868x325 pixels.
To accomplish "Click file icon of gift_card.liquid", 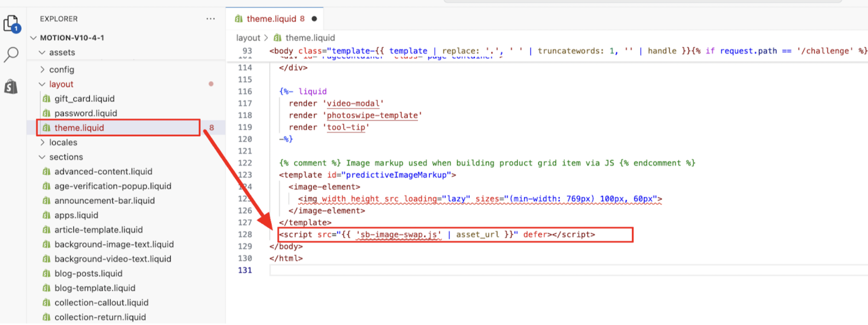I will pyautogui.click(x=46, y=98).
